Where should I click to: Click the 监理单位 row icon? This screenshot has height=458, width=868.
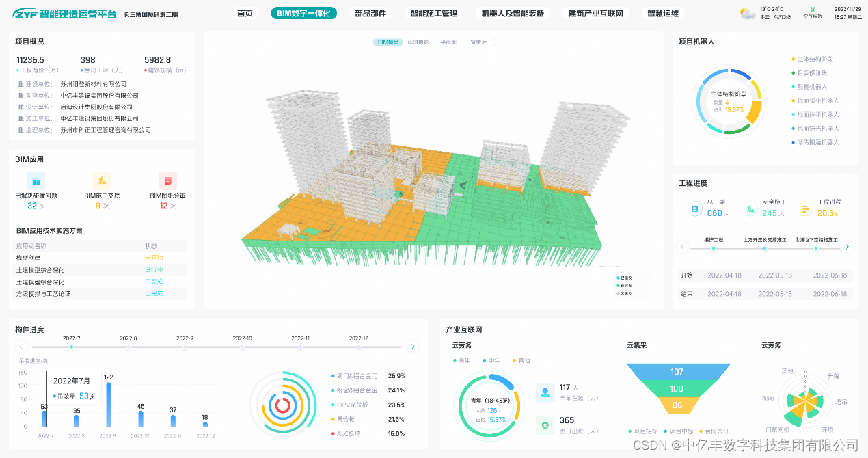coord(21,130)
